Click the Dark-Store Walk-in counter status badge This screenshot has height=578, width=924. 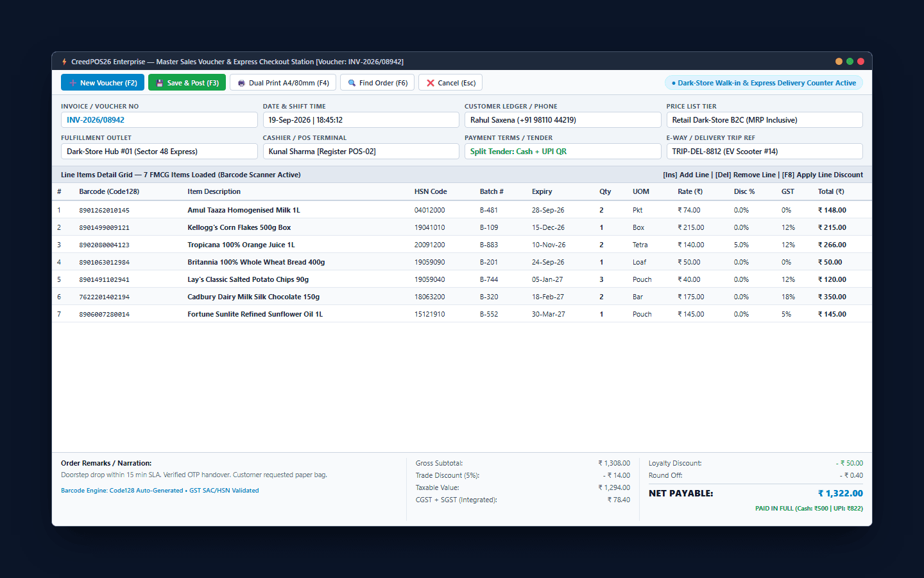(764, 83)
